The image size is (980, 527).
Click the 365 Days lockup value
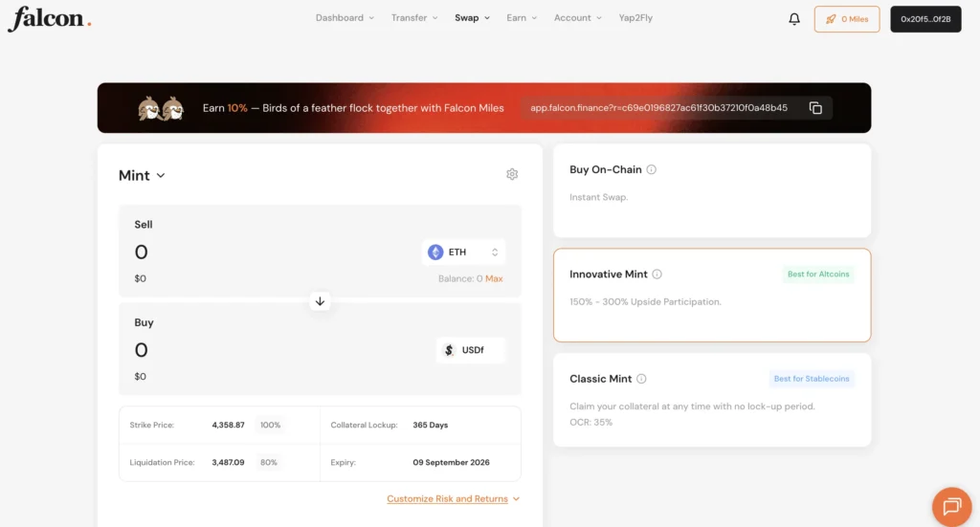pos(430,425)
